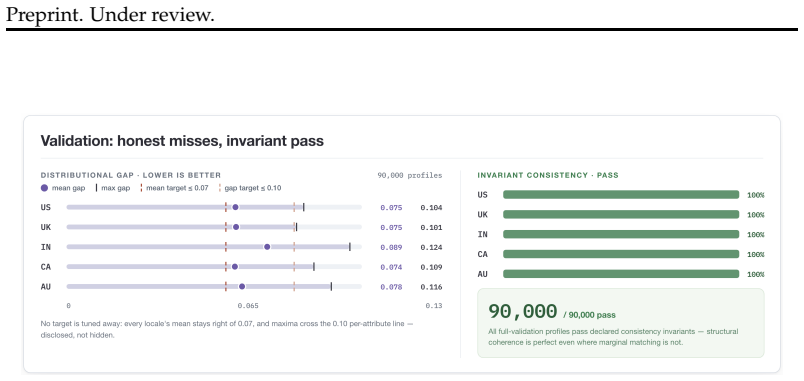This screenshot has height=381, width=804.
Task: Click the Invariant Consistency · Pass heading
Action: coord(548,175)
